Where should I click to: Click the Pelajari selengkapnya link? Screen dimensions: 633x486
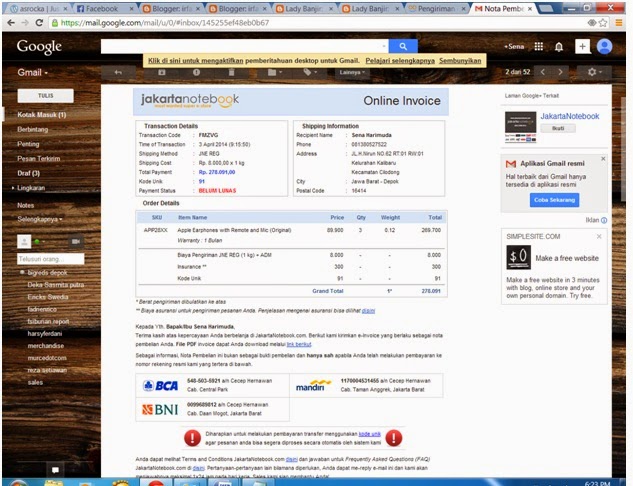click(x=400, y=61)
